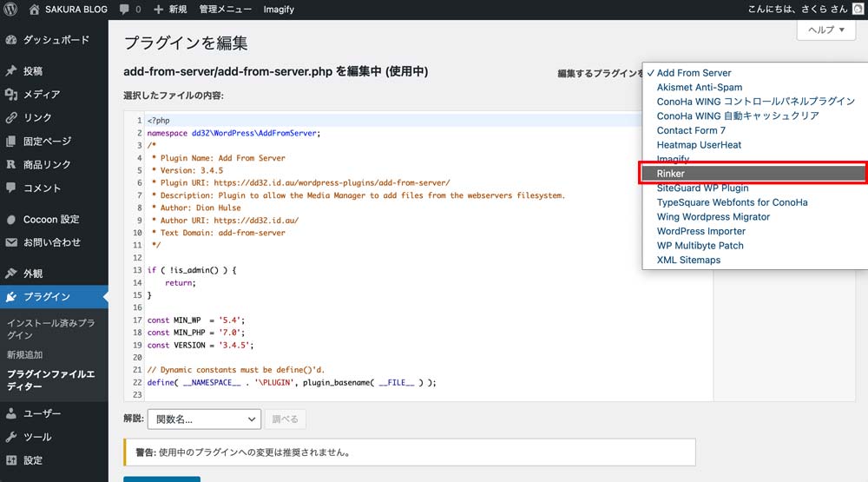The image size is (868, 482).
Task: Click the コメント bubble icon in the sidebar
Action: pyautogui.click(x=11, y=188)
